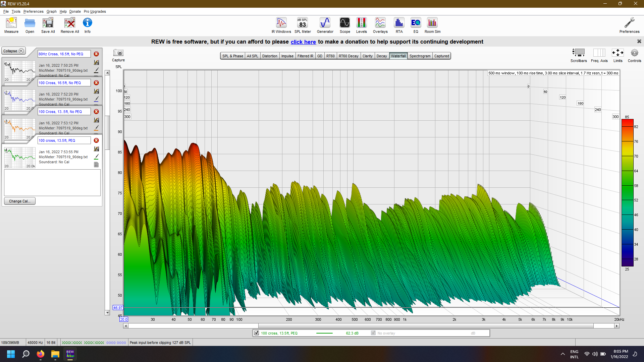Image resolution: width=644 pixels, height=362 pixels.
Task: Remove 100 Cross 16.5ft No PEQ measurement
Action: (x=96, y=83)
